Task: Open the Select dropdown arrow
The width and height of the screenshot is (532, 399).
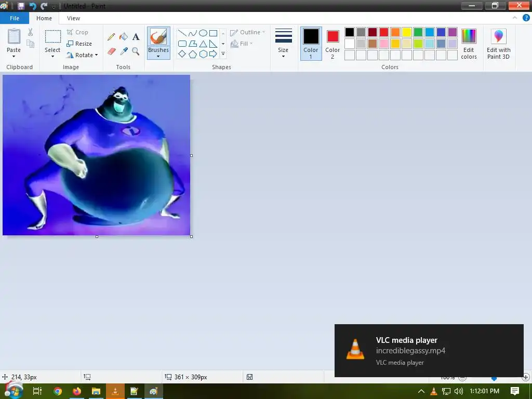Action: (x=52, y=56)
